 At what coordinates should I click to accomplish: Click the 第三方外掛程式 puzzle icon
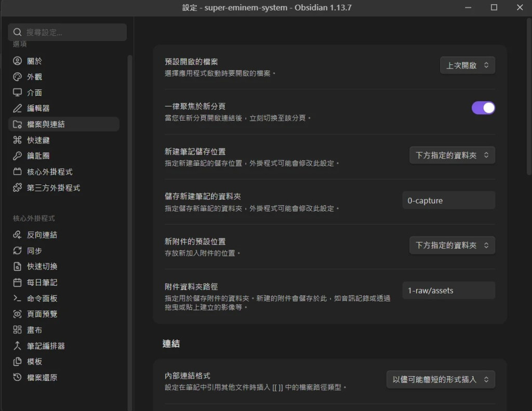point(17,188)
